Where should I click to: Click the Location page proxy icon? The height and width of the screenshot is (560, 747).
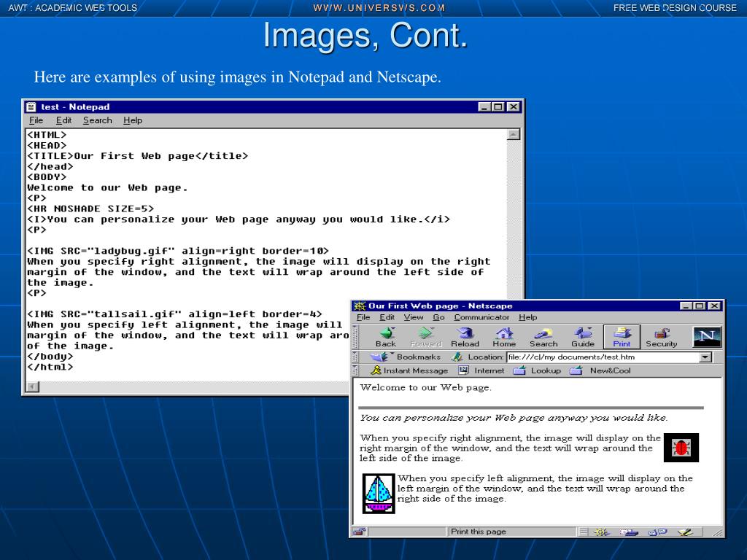(x=457, y=357)
